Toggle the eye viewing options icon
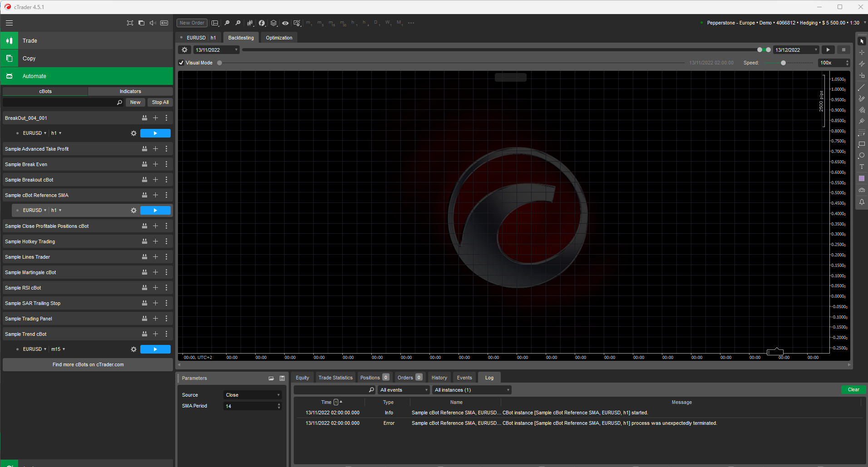The height and width of the screenshot is (467, 868). (285, 23)
